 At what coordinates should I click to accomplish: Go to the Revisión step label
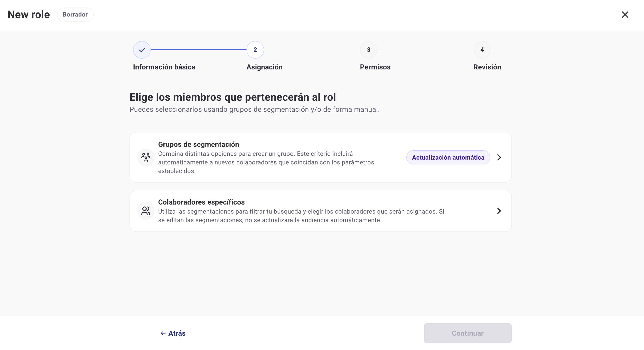(x=487, y=67)
